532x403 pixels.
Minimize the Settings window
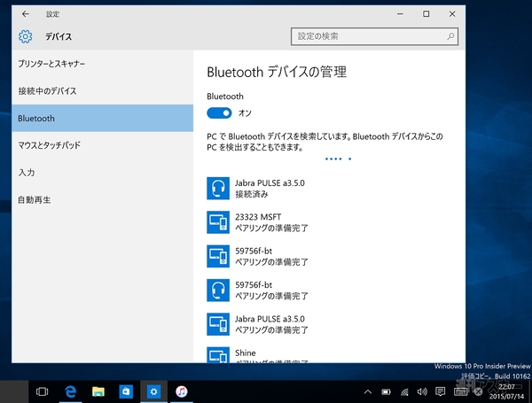coord(401,14)
